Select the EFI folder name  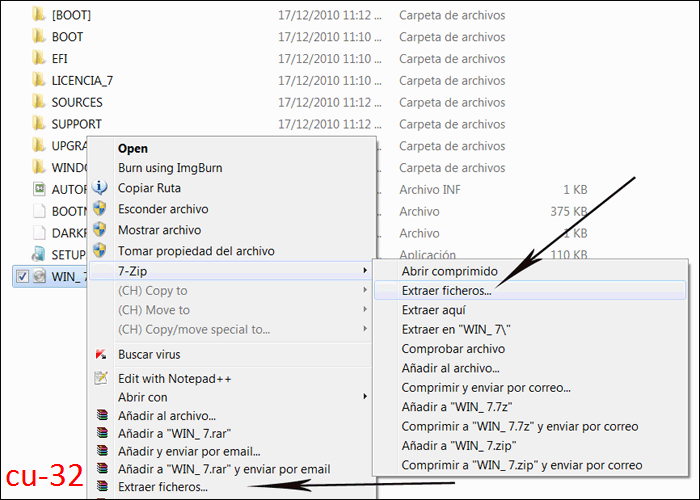59,58
